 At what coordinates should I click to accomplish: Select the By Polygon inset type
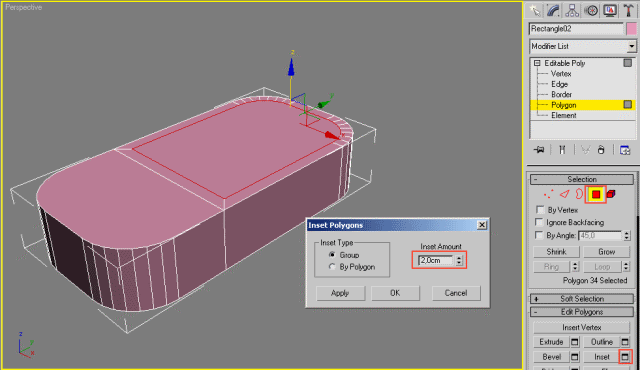click(332, 267)
